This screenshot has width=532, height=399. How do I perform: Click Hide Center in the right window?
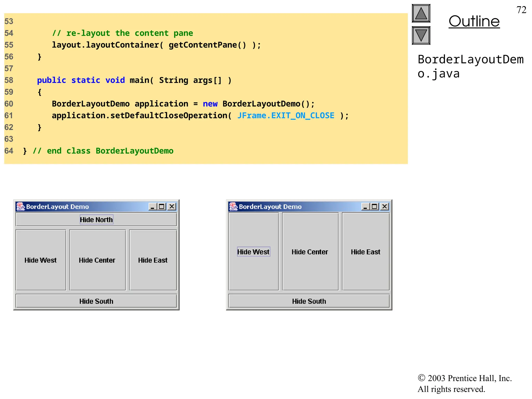310,252
